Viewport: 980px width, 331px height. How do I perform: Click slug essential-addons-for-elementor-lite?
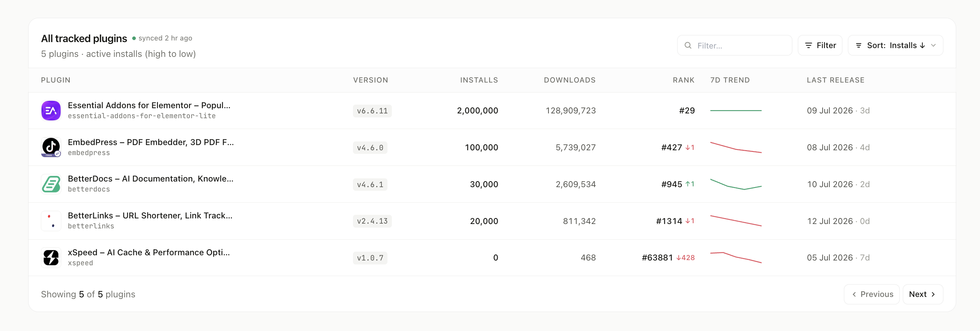click(142, 116)
